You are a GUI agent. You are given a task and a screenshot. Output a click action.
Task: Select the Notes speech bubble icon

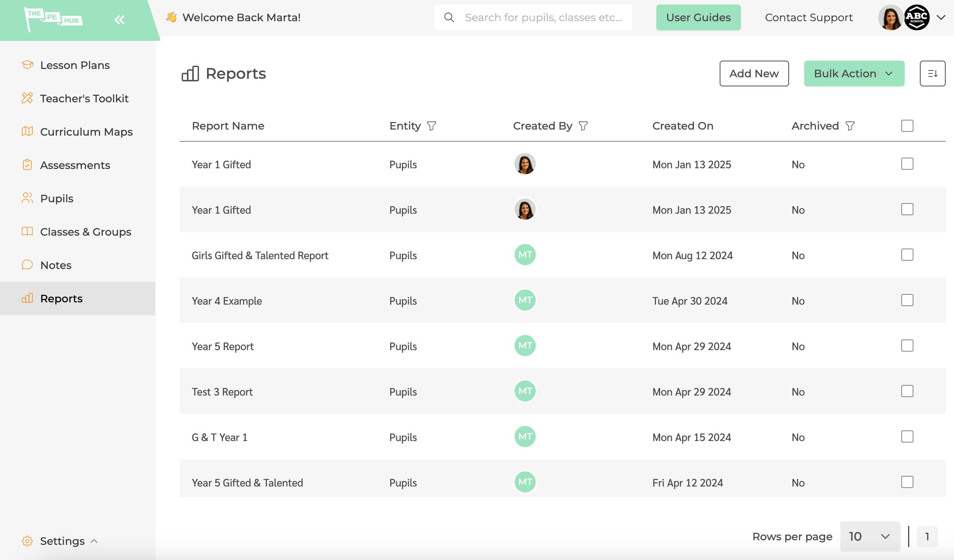(x=27, y=265)
